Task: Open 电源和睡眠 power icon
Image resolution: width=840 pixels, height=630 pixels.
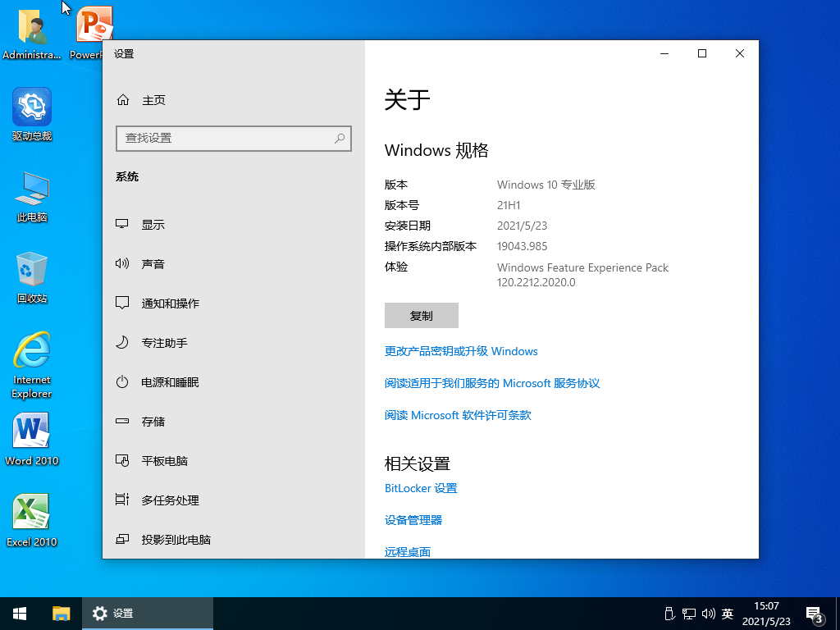Action: 122,381
